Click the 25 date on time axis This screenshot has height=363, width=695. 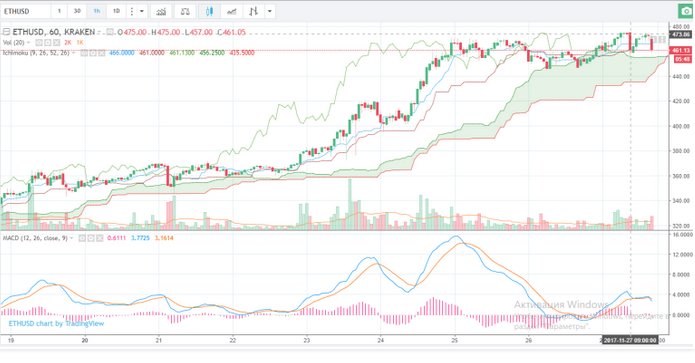pyautogui.click(x=454, y=340)
